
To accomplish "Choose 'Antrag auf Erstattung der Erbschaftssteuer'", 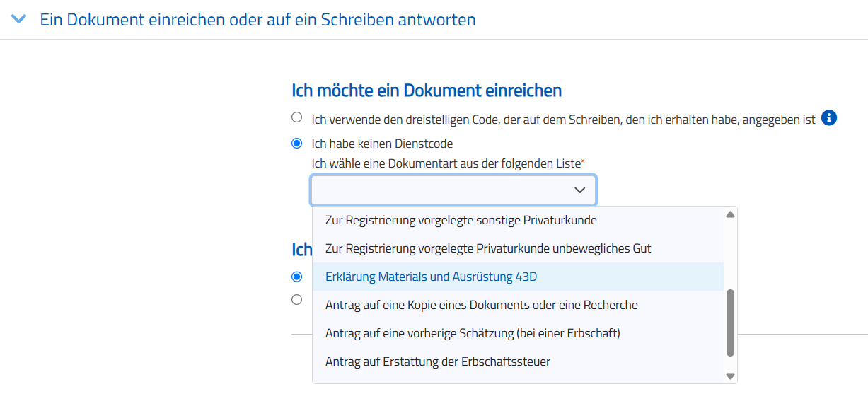I will tap(437, 362).
